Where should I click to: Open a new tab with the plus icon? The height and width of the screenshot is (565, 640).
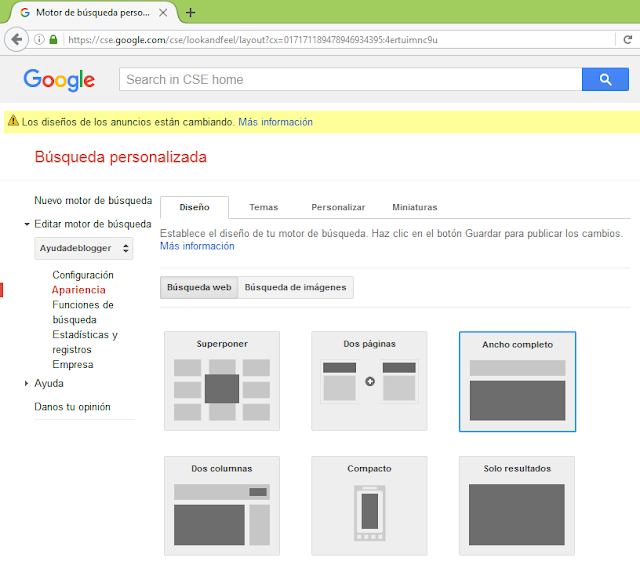tap(190, 13)
